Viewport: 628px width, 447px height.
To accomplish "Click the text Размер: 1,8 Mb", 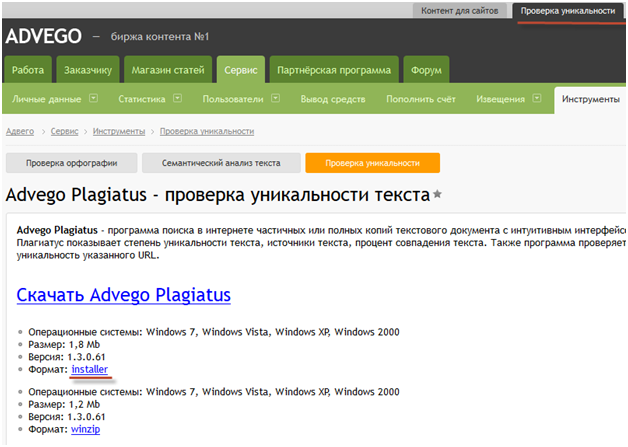I will pos(64,344).
